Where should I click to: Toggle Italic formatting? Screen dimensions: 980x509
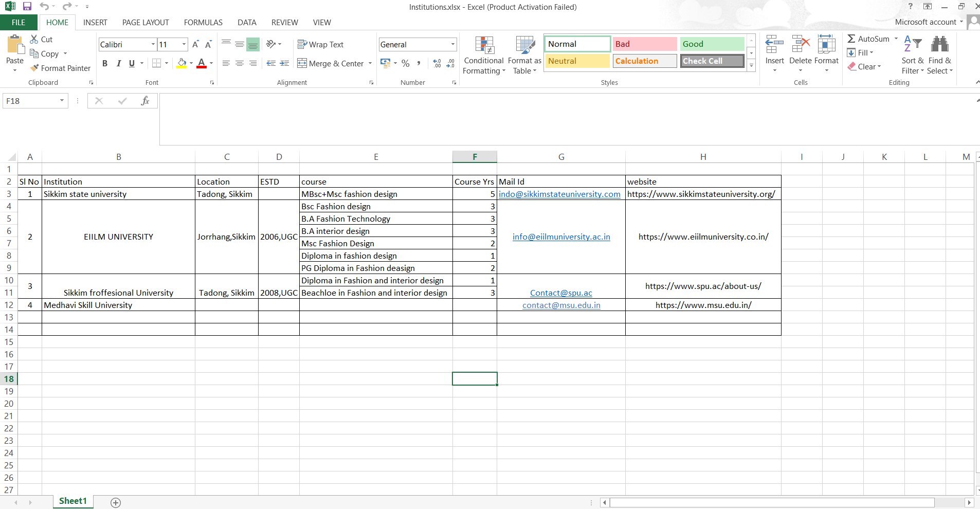click(x=118, y=63)
